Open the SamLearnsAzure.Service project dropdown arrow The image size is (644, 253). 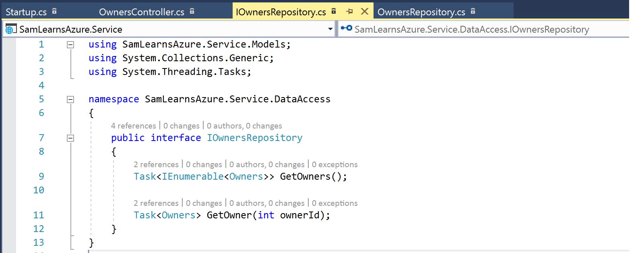[x=330, y=29]
